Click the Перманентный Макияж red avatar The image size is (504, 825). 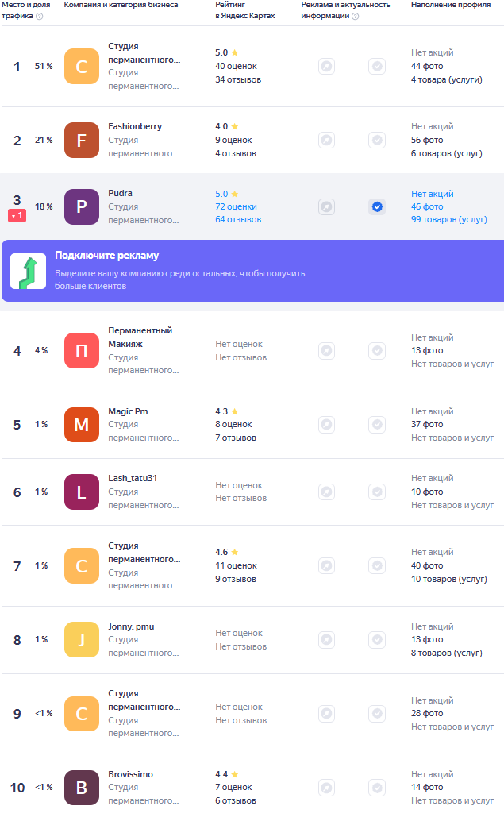82,350
